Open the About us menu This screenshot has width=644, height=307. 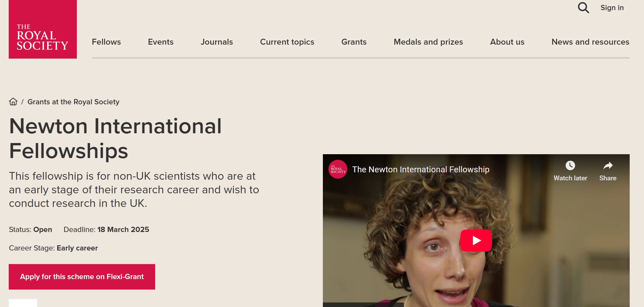point(507,42)
